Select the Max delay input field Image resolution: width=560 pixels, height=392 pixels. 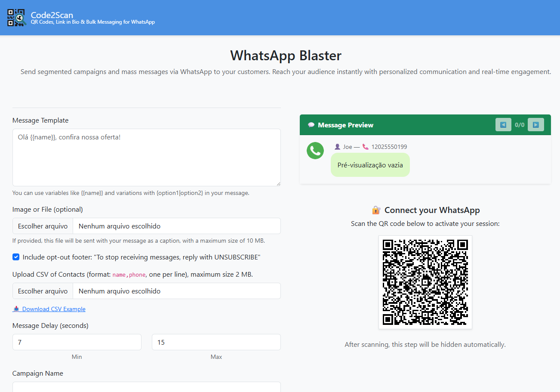tap(216, 342)
